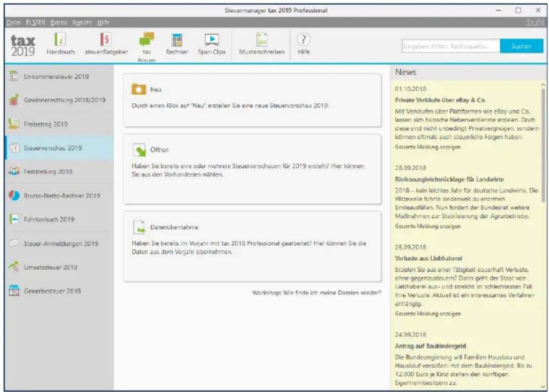Click the Einkommensteuer 2018 sidebar icon

[14, 76]
